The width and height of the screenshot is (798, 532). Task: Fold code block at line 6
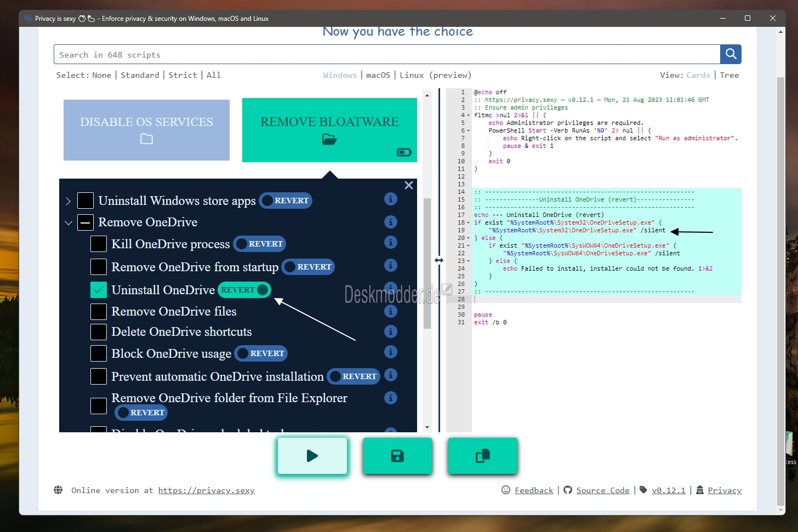469,130
